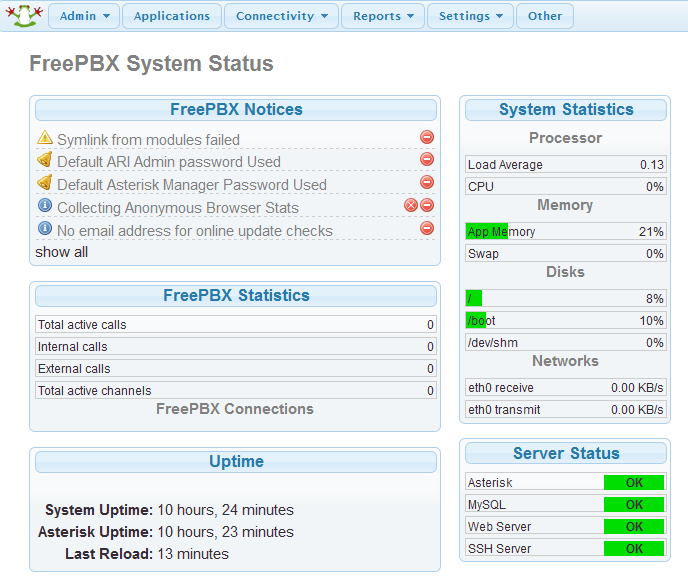Dismiss the Symlink from modules failed notice
Viewport: 688px width, 584px height.
tap(427, 137)
